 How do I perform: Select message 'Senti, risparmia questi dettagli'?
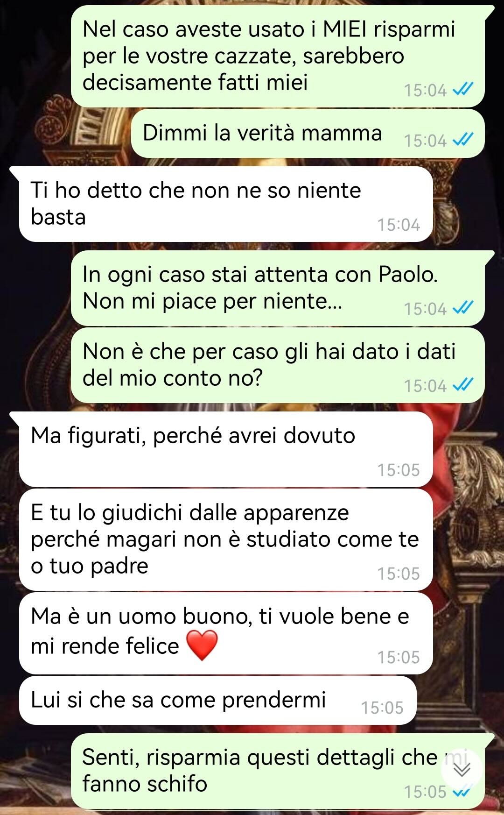[x=278, y=771]
